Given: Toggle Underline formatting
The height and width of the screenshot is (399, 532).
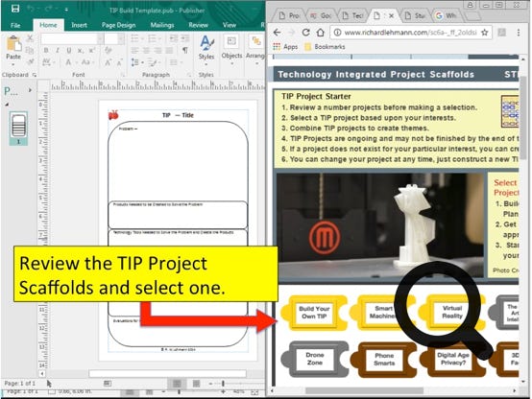Looking at the screenshot, I should coord(69,51).
